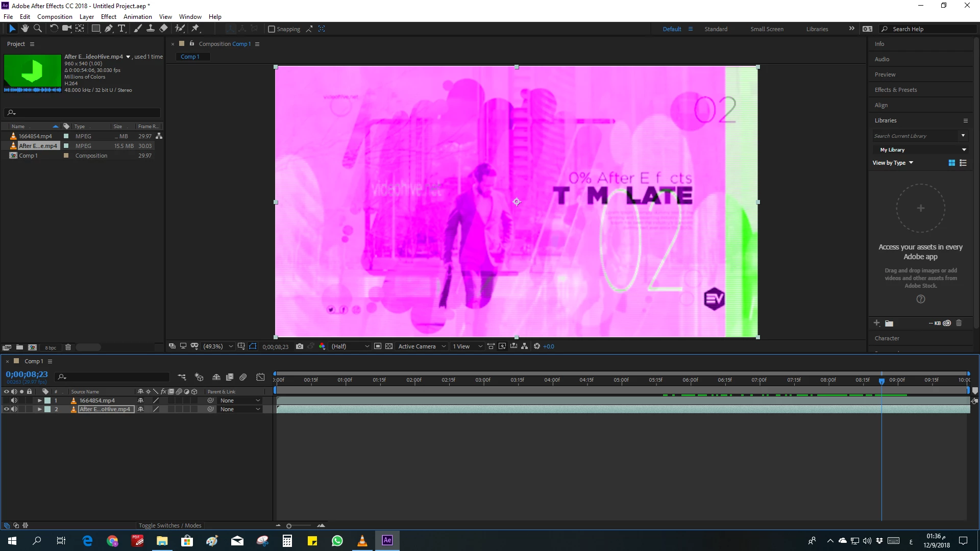The image size is (980, 551).
Task: Open the Effects & Presets panel
Action: point(895,90)
